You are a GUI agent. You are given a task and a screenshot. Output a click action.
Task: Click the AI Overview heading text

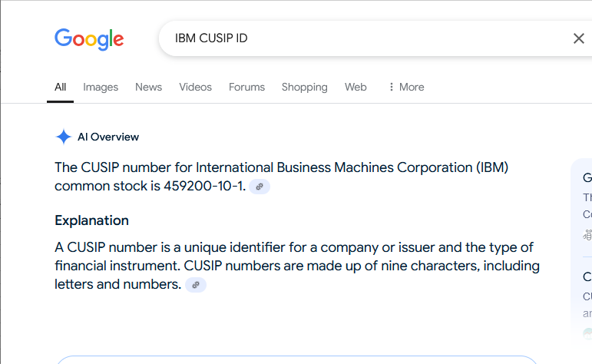108,137
